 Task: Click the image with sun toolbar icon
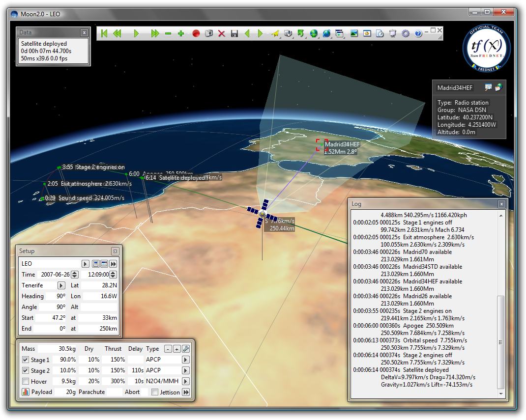pos(367,33)
